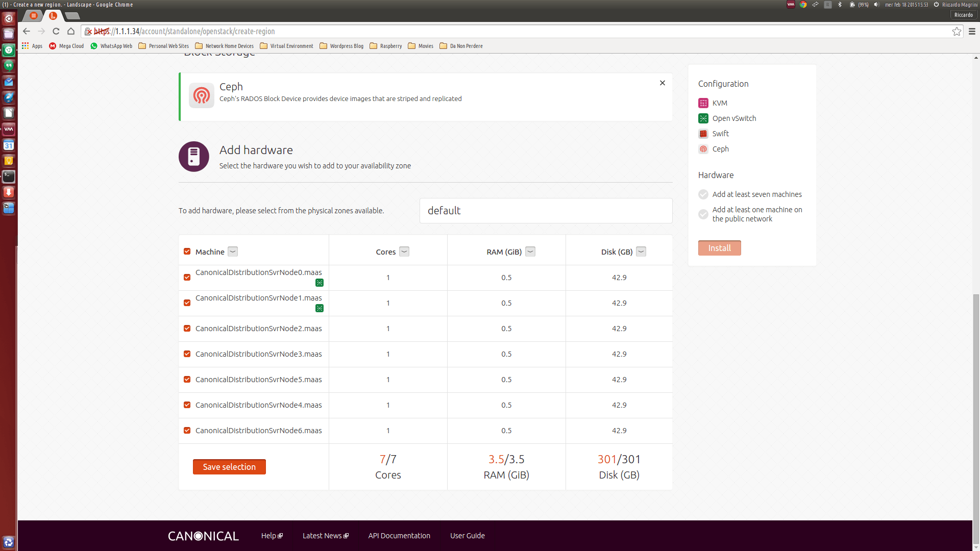Screen dimensions: 980x551
Task: Open the Cores column sort dropdown
Action: coord(404,252)
